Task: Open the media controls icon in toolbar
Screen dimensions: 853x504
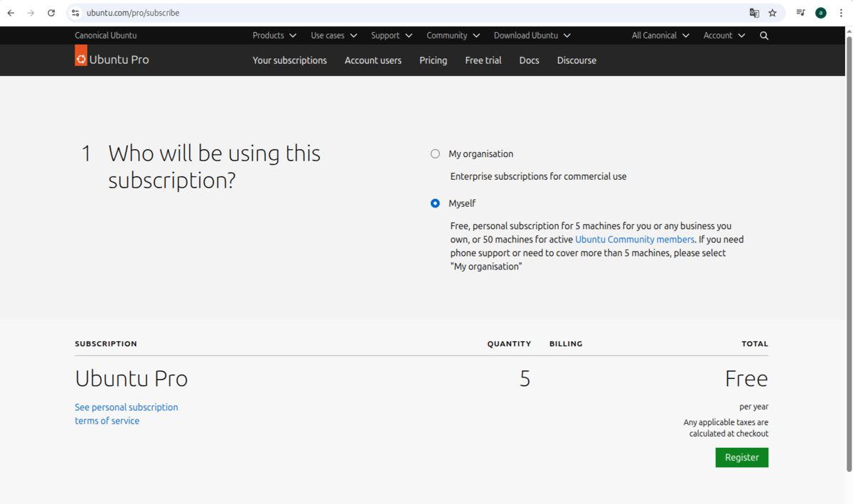Action: [800, 13]
